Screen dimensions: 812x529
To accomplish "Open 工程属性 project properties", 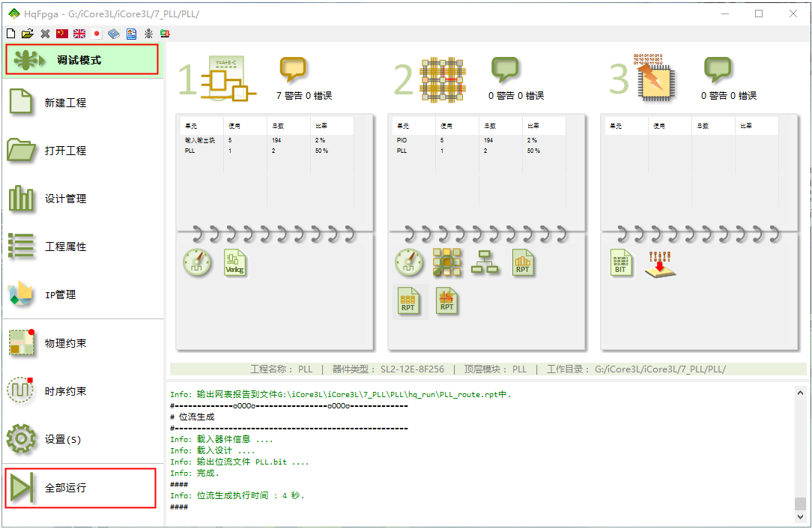I will click(65, 247).
